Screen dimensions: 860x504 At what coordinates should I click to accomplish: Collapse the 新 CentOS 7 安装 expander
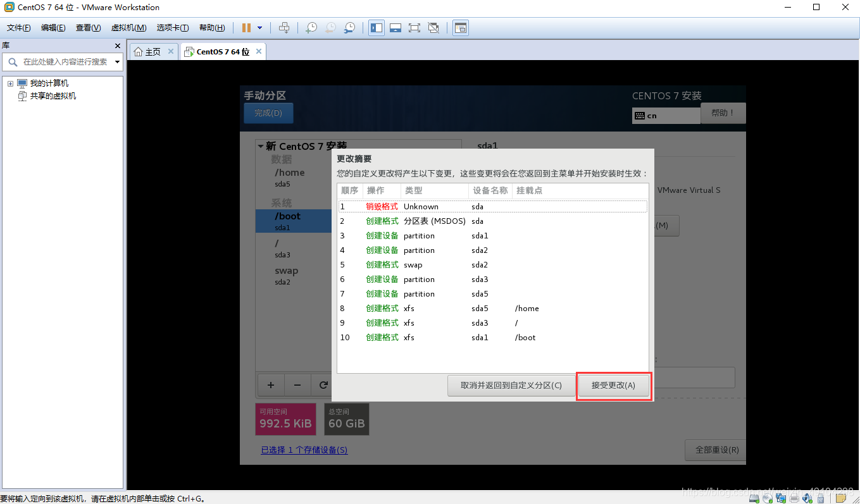point(260,146)
